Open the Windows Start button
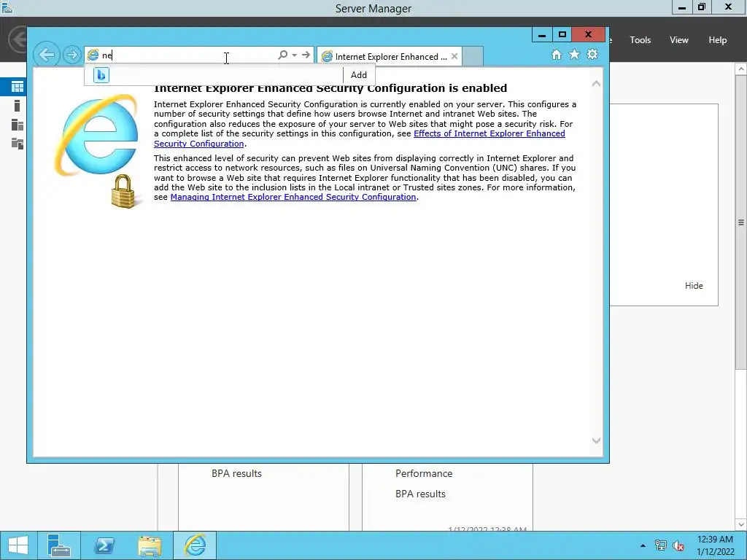Viewport: 747px width, 560px height. (x=18, y=545)
